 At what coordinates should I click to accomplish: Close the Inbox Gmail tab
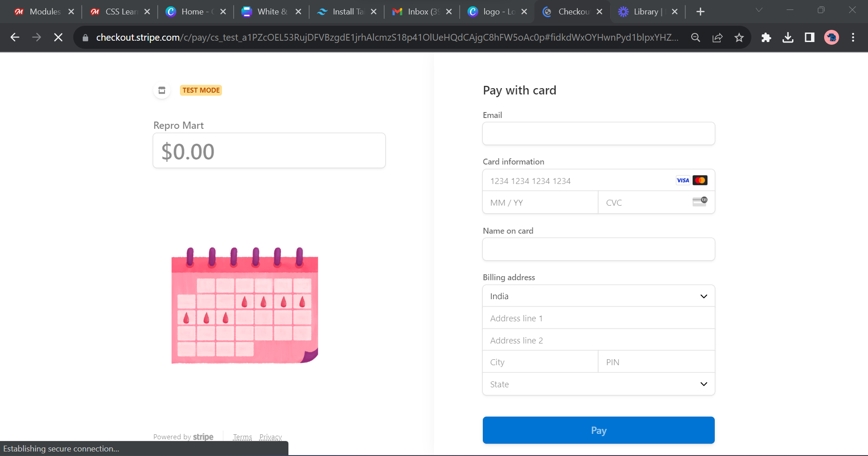449,12
